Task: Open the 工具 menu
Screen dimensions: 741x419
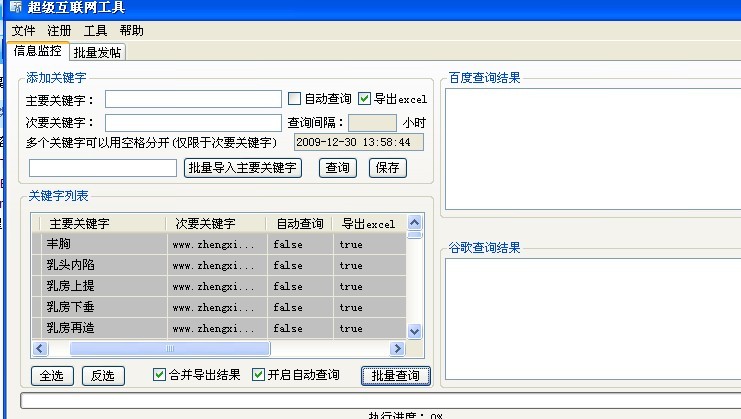Action: 95,31
